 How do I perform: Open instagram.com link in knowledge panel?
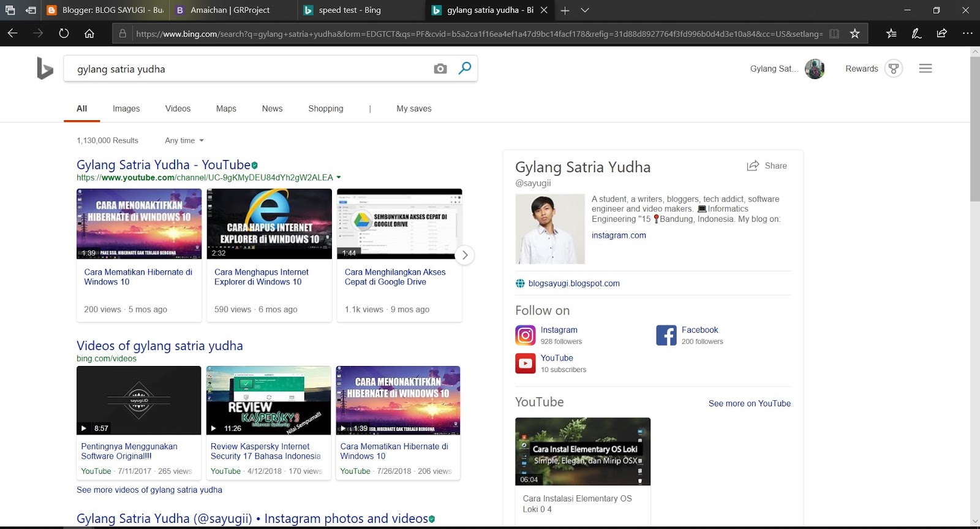(619, 235)
